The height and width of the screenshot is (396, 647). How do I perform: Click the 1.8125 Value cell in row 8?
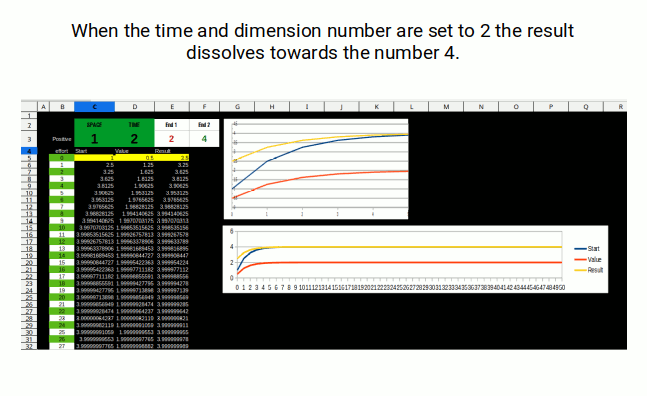135,179
